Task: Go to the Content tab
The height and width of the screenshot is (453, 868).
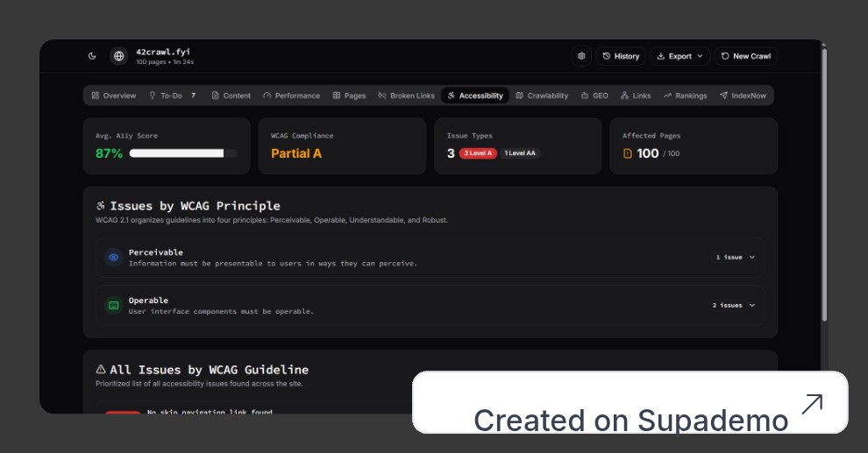Action: coord(231,96)
